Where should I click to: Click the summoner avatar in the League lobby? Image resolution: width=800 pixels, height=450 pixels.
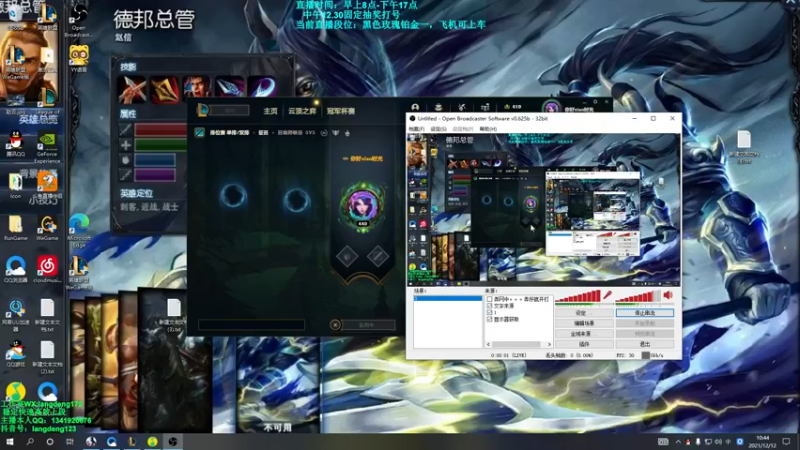click(362, 205)
